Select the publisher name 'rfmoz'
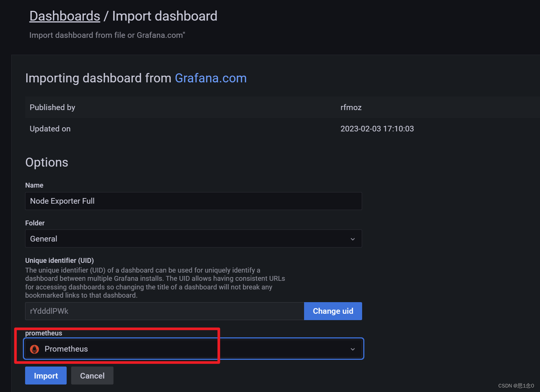Viewport: 540px width, 392px height. click(351, 107)
